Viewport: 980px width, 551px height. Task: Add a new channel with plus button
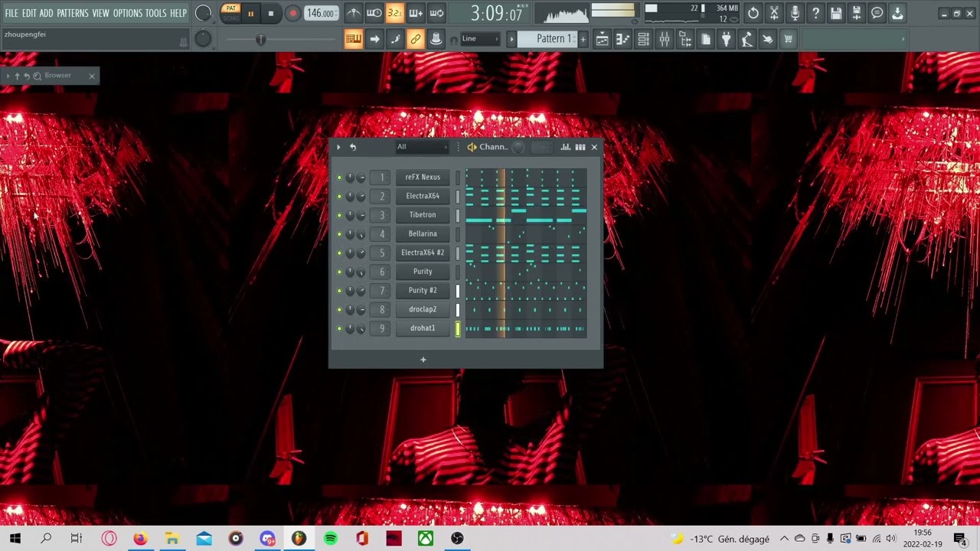click(423, 360)
